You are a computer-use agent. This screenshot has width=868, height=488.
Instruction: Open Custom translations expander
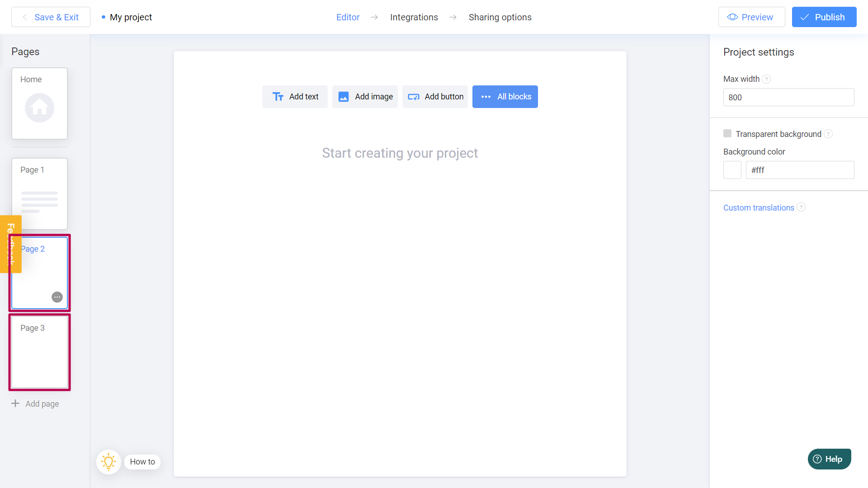tap(758, 207)
